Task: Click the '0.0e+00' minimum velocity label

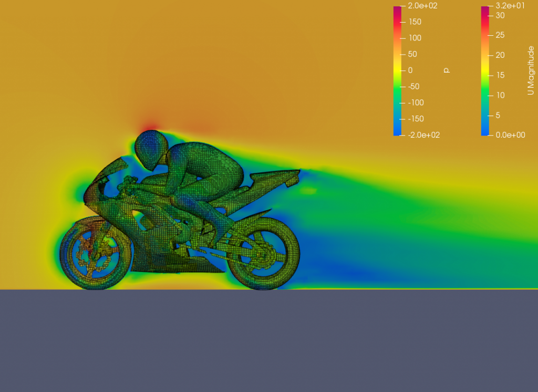Action: [510, 135]
